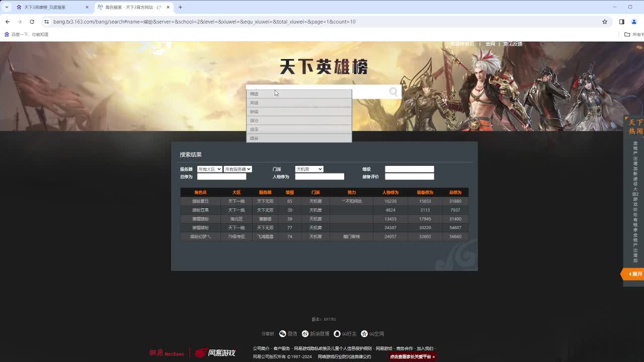Open the 所有书签 bookmarks folder
This screenshot has height=362, width=644.
coord(634,35)
